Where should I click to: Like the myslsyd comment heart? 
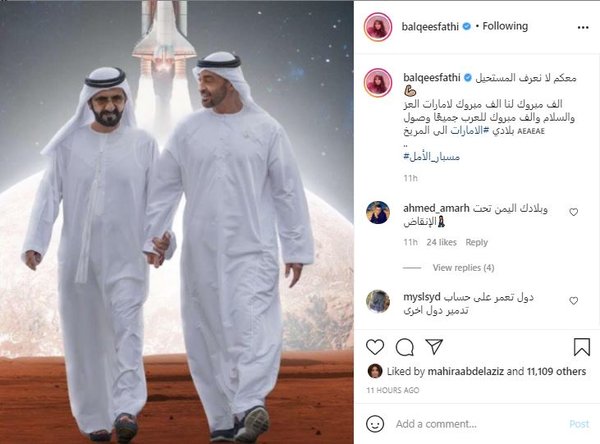click(x=573, y=300)
